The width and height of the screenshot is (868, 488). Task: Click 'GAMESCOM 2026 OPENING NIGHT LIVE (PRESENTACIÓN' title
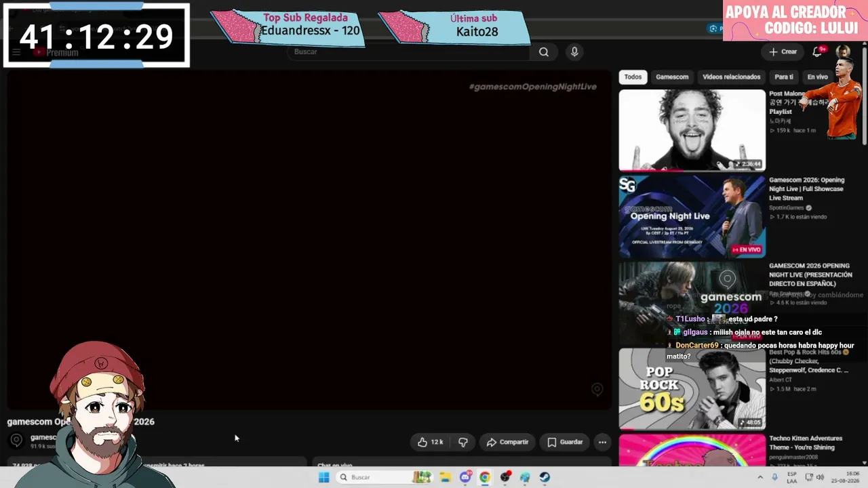point(810,274)
